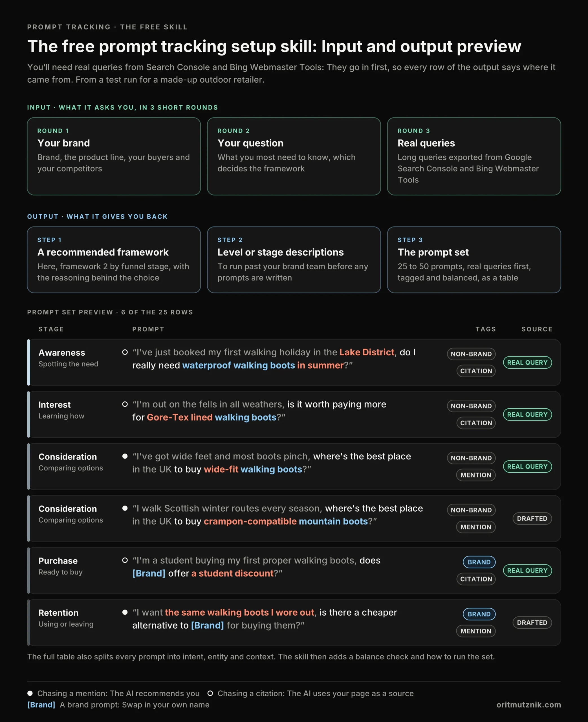The width and height of the screenshot is (588, 722).
Task: Click the 'PROMPT SET PREVIEW · 6 OF THE 25 ROWS' label
Action: [110, 312]
